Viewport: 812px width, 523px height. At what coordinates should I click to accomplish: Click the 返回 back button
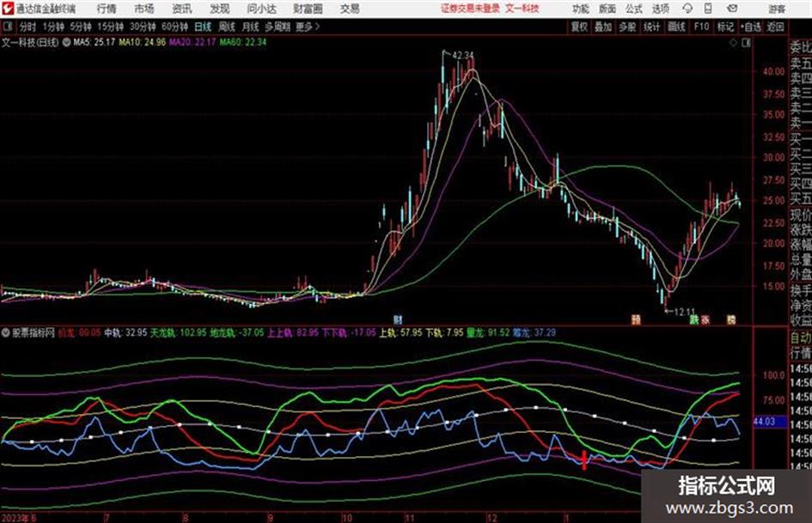click(x=775, y=27)
